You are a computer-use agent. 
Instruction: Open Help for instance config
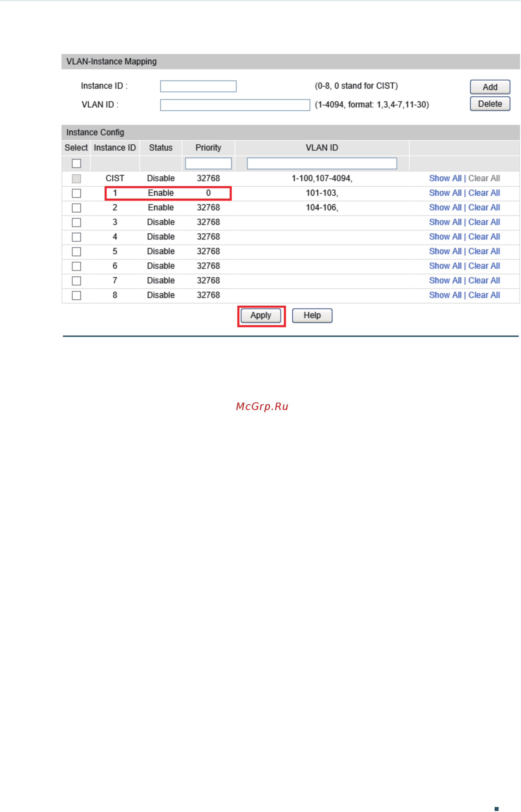312,315
